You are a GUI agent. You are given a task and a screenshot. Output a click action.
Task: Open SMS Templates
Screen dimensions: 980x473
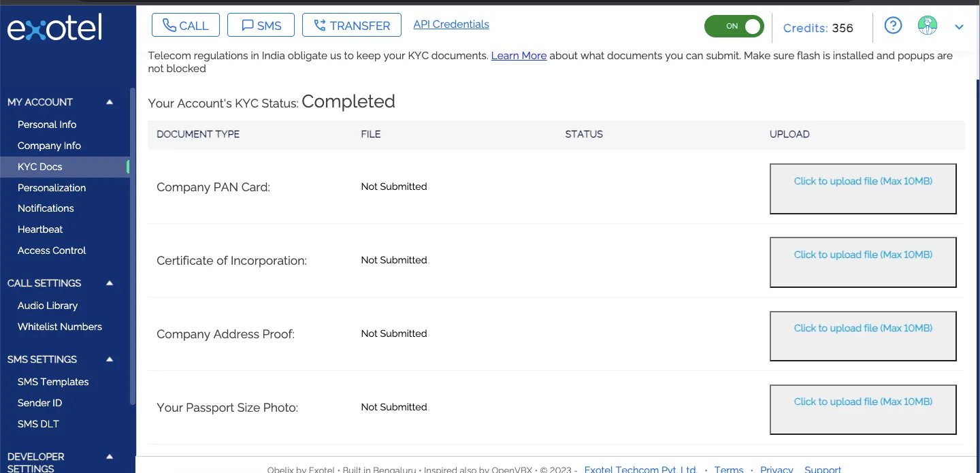pyautogui.click(x=53, y=382)
